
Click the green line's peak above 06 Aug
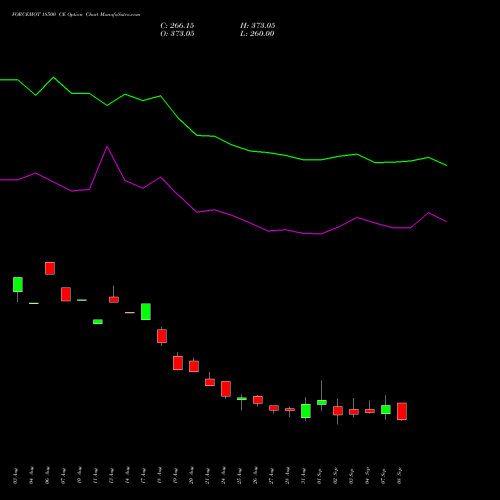(54, 78)
